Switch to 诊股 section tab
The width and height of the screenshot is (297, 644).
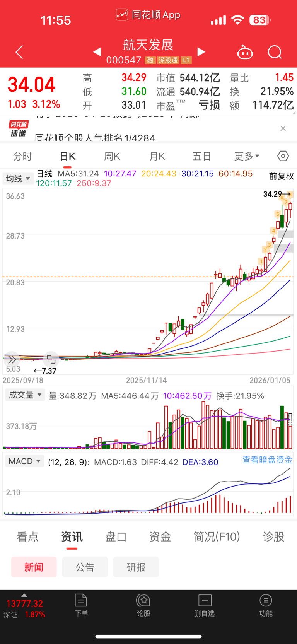[x=273, y=536]
